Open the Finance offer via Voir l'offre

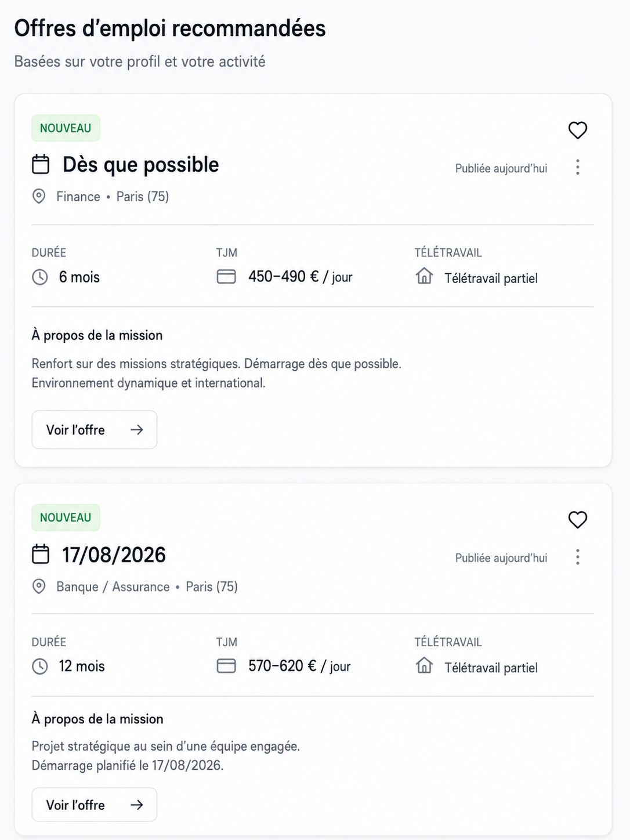[95, 430]
